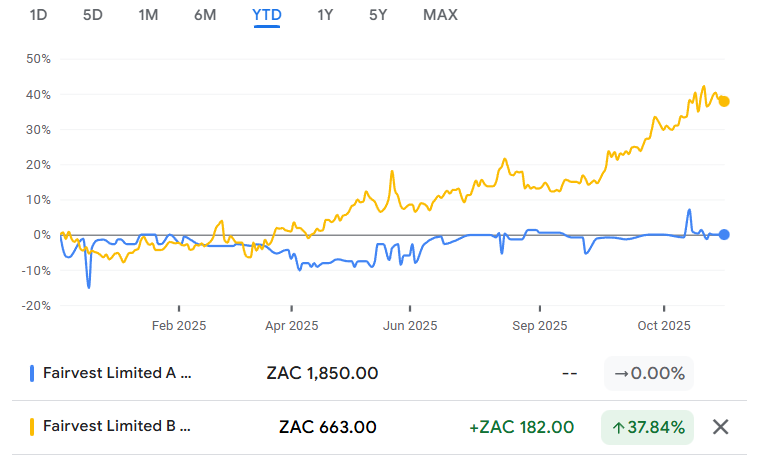Image resolution: width=763 pixels, height=463 pixels.
Task: Choose the 6M time range tab
Action: point(206,15)
